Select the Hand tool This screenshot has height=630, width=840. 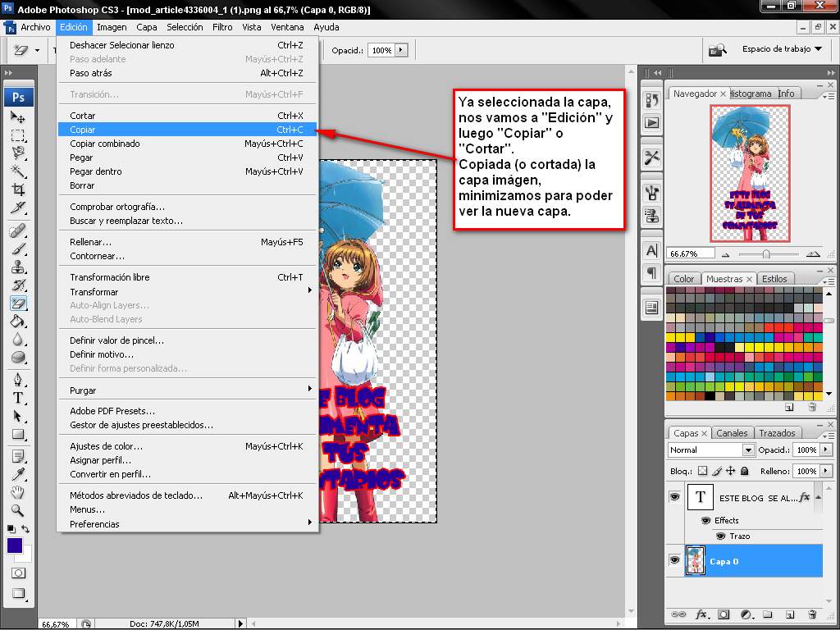tap(18, 492)
